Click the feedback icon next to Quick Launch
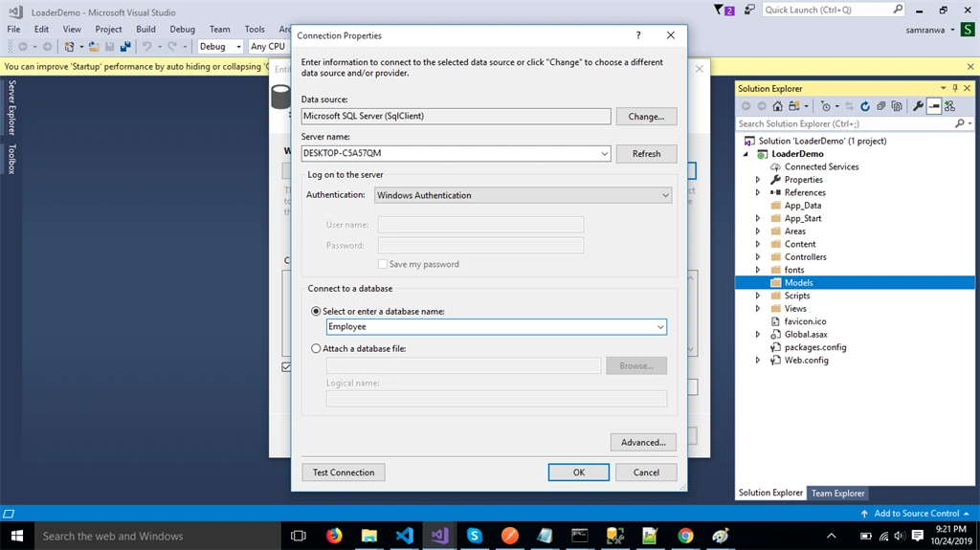Image resolution: width=980 pixels, height=550 pixels. click(749, 10)
